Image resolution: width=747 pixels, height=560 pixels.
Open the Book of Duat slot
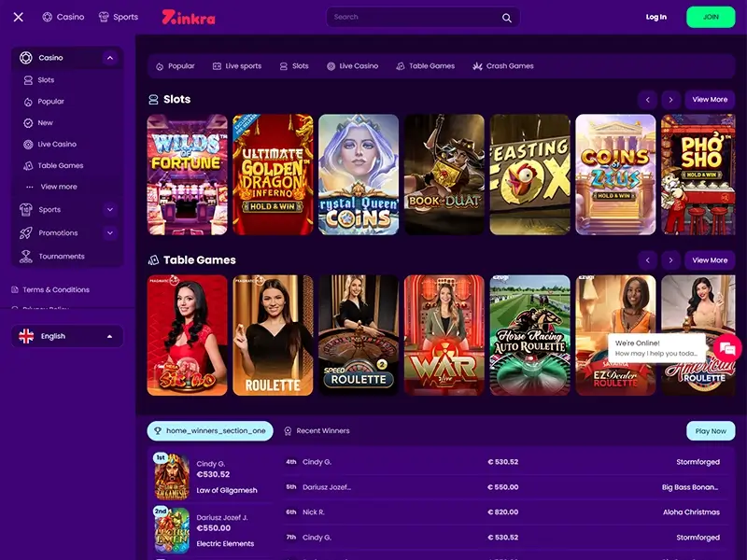coord(444,175)
